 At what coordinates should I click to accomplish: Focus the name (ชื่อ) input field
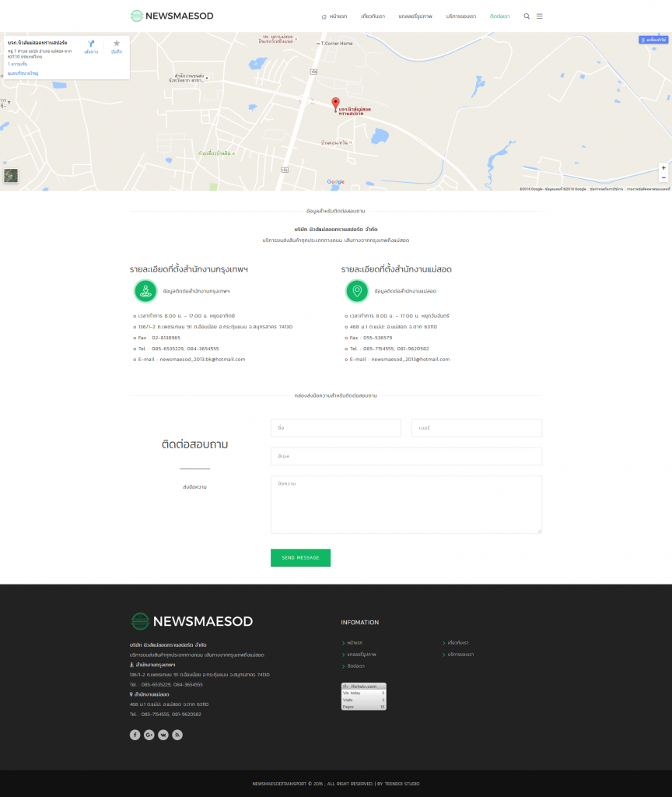tap(336, 428)
